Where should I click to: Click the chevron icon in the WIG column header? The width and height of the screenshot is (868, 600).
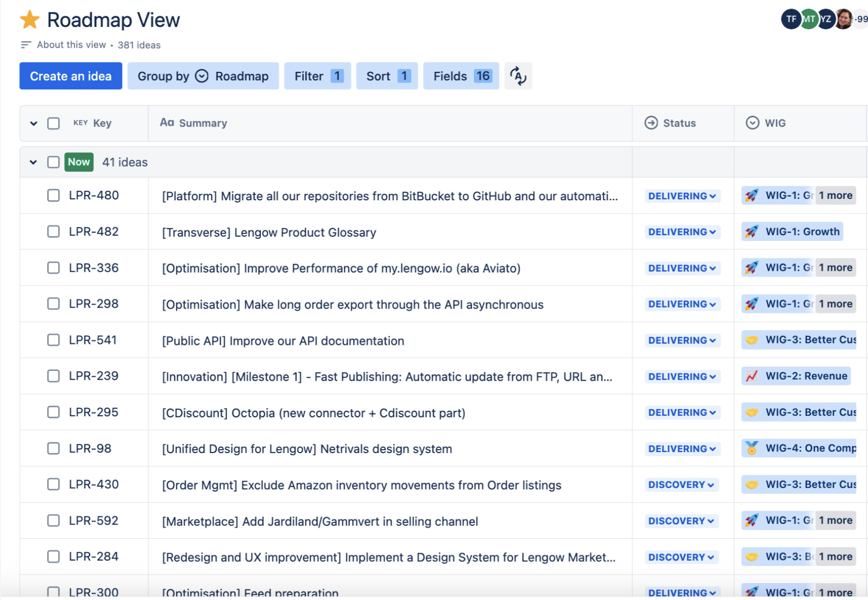click(752, 123)
